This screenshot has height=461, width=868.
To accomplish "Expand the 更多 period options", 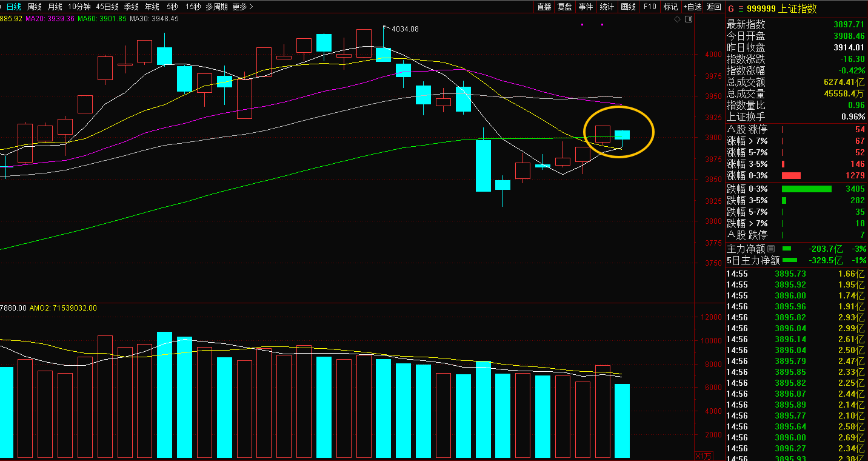I will [242, 7].
